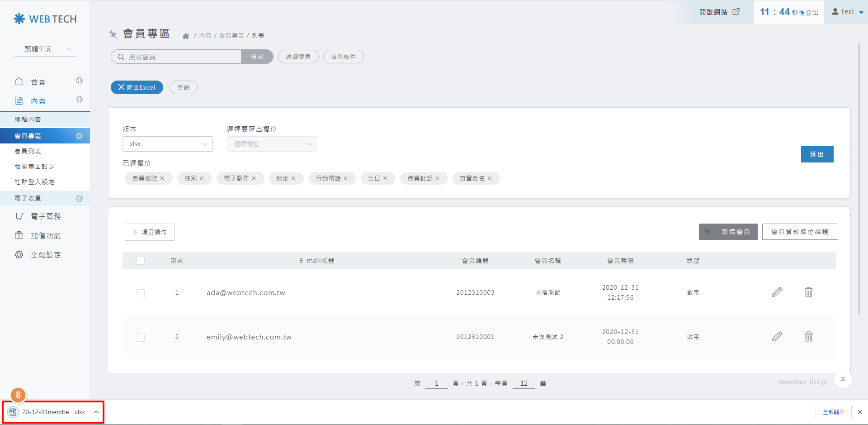Click the gear icon next to 首頁
The width and height of the screenshot is (868, 425).
pos(79,81)
